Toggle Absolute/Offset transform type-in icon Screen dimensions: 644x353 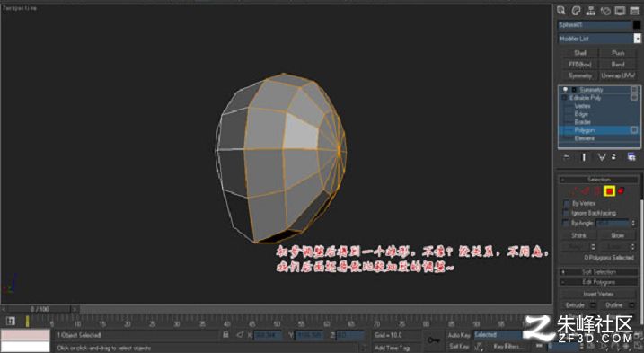[x=240, y=335]
